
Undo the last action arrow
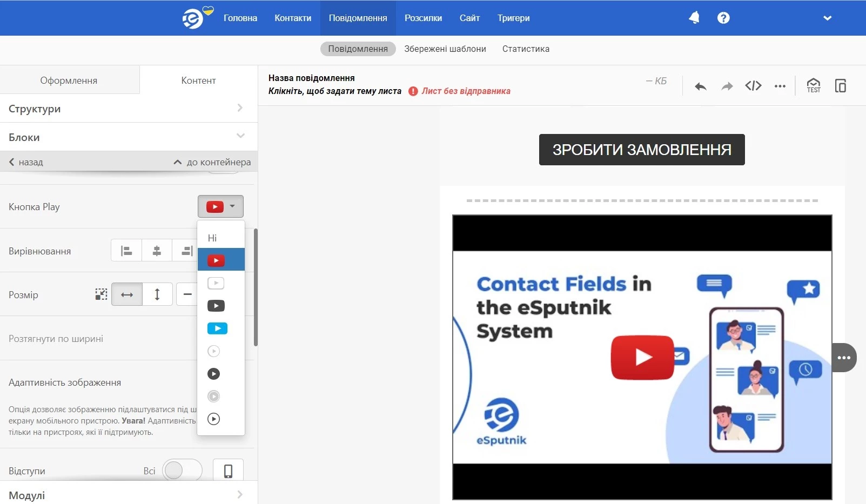[701, 86]
